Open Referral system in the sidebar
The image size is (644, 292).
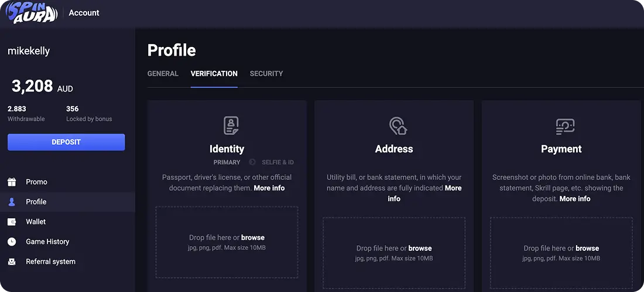(67, 262)
